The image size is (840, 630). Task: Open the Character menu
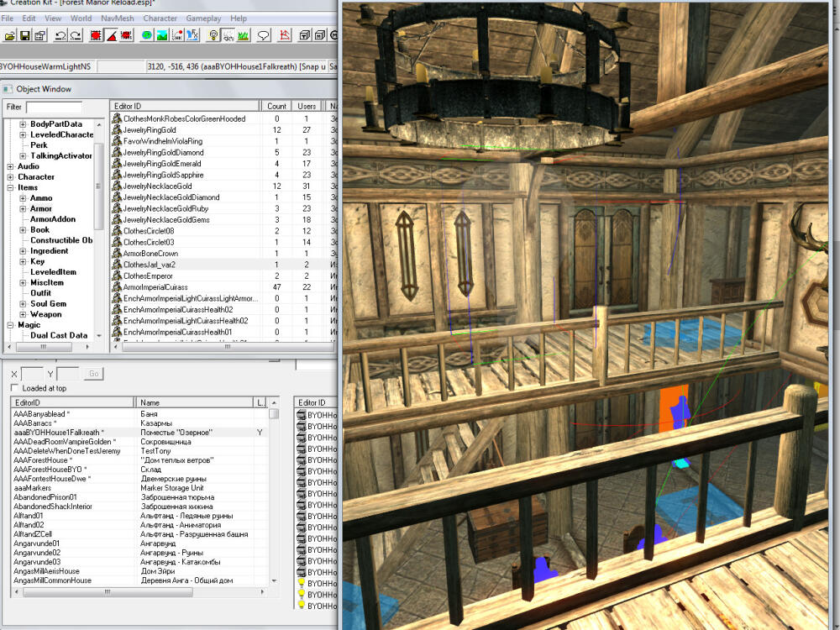click(x=160, y=18)
